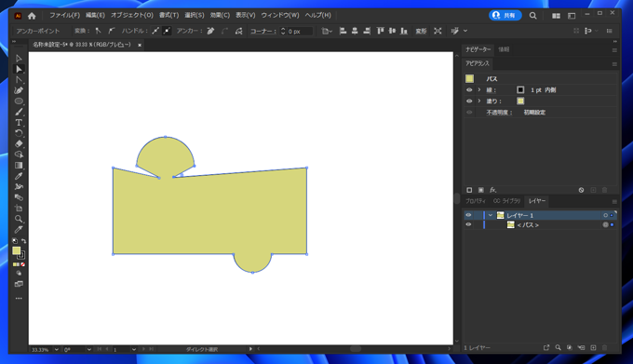Open artboard number dropdown
633x364 pixels.
[134, 349]
